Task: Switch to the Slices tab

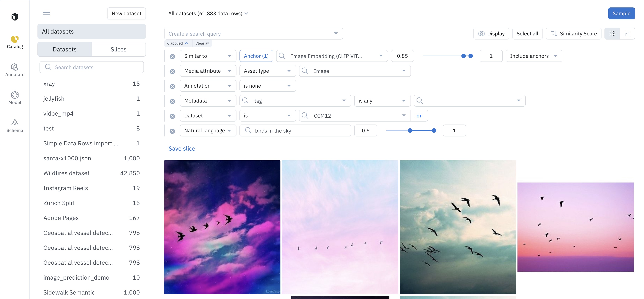Action: tap(118, 50)
